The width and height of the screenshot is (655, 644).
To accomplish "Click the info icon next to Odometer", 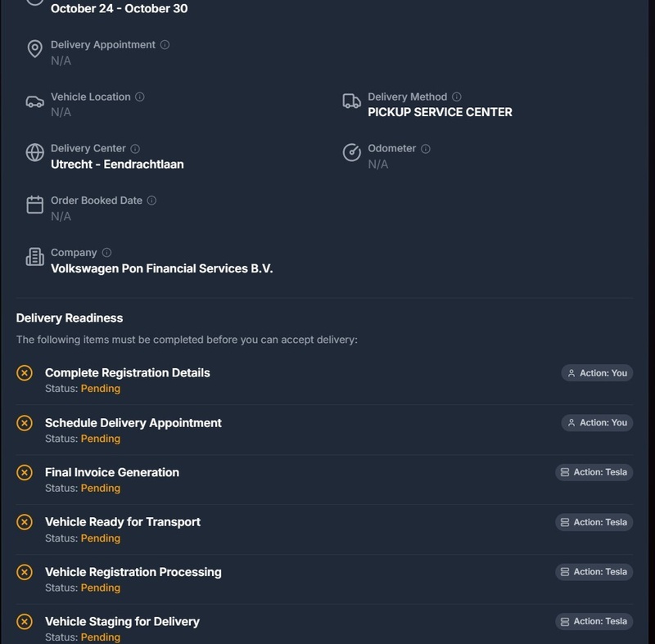I will [x=426, y=149].
